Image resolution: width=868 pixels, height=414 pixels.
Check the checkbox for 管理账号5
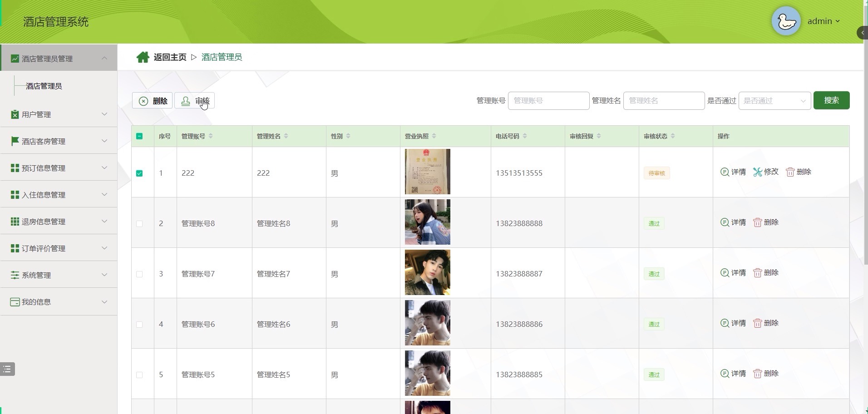[x=139, y=375]
